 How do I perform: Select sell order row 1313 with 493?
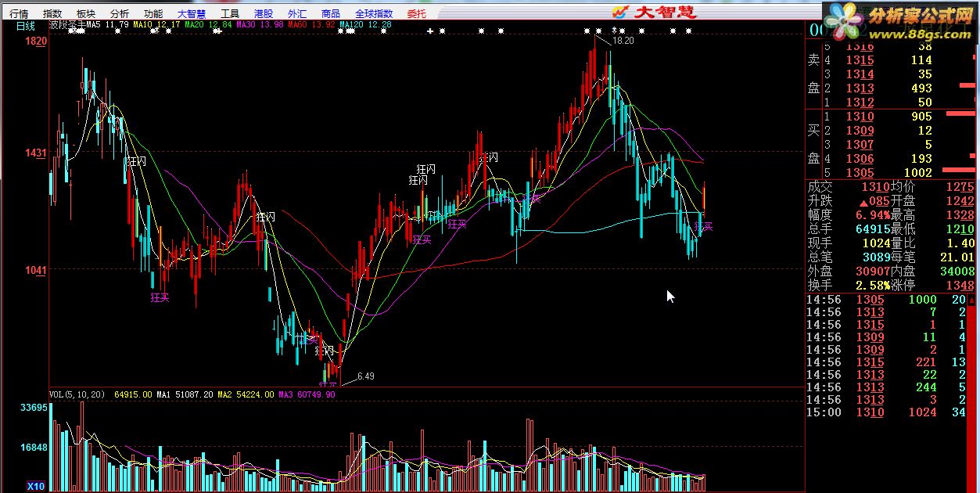(x=892, y=88)
